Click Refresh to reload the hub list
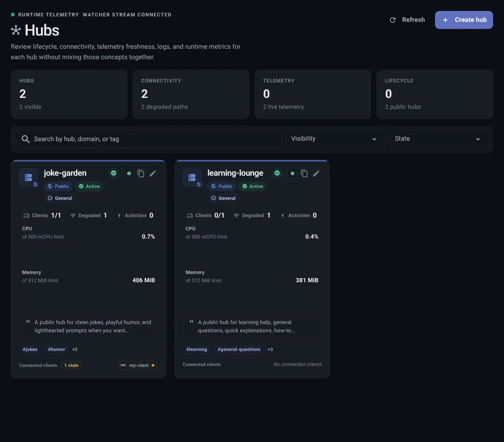504x442 pixels. (407, 20)
